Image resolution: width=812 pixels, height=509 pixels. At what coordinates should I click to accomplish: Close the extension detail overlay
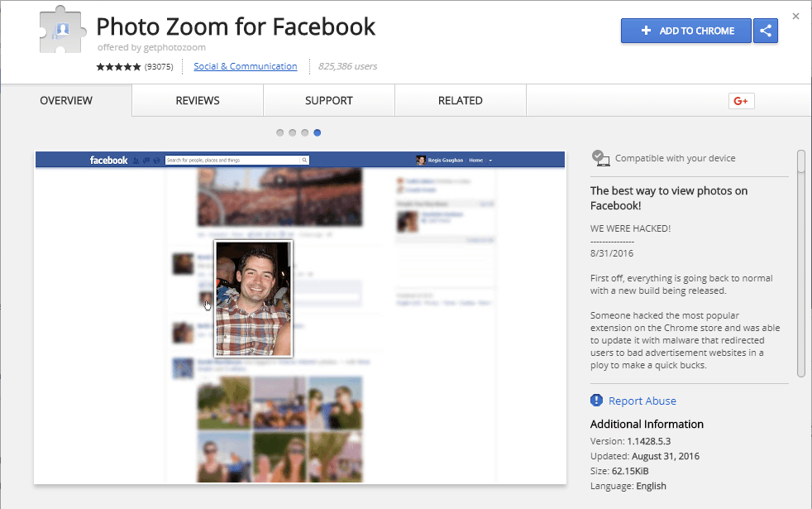pos(795,17)
